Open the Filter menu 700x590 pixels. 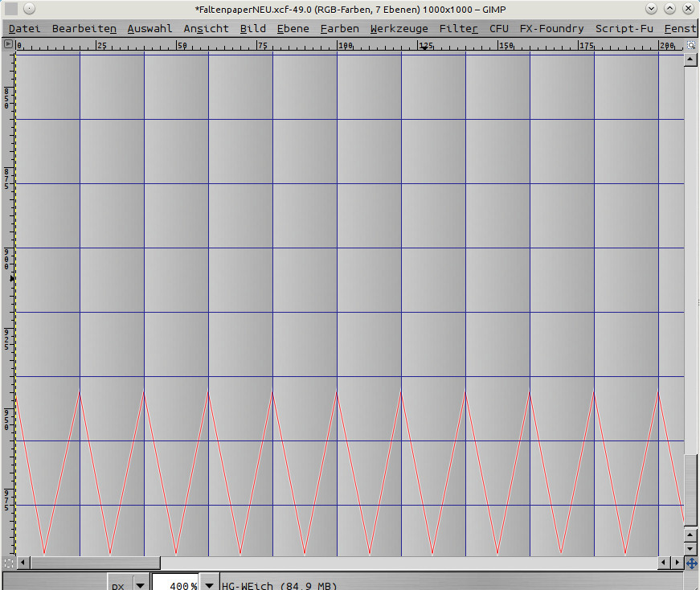[x=458, y=28]
